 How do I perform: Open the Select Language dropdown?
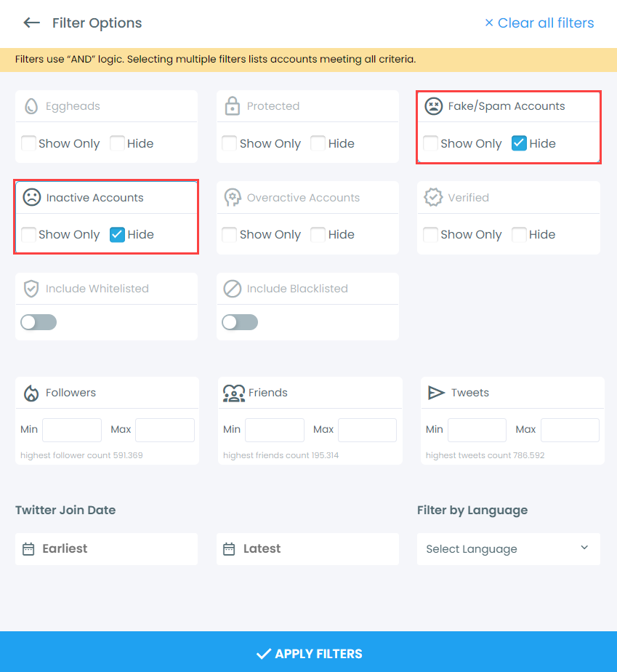[508, 549]
